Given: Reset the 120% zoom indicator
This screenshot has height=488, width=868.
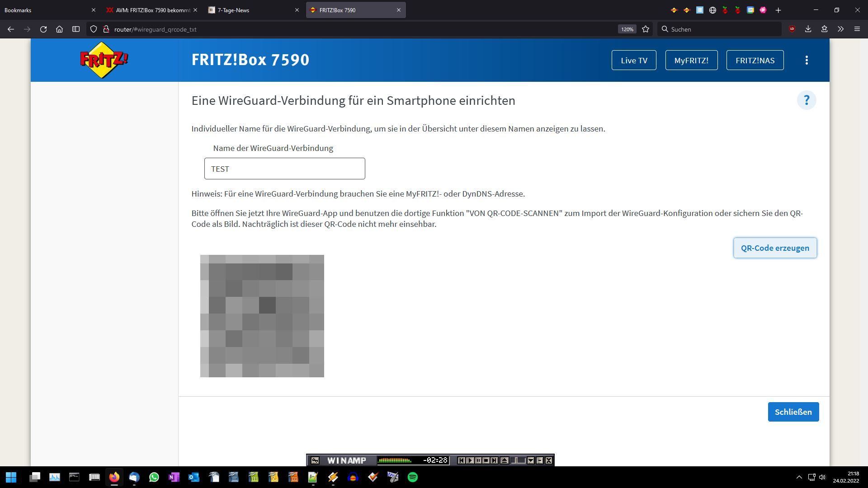Looking at the screenshot, I should pyautogui.click(x=627, y=29).
